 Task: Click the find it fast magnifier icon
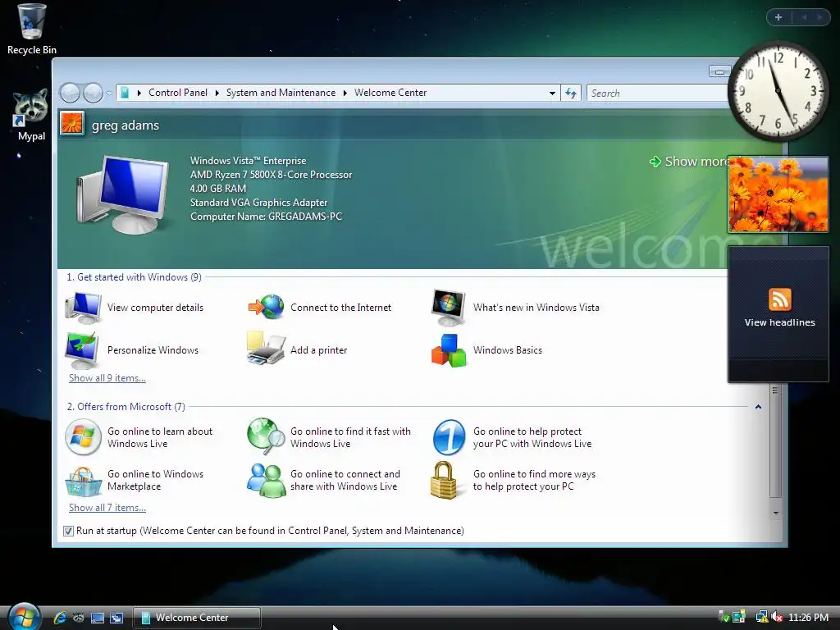[x=267, y=436]
